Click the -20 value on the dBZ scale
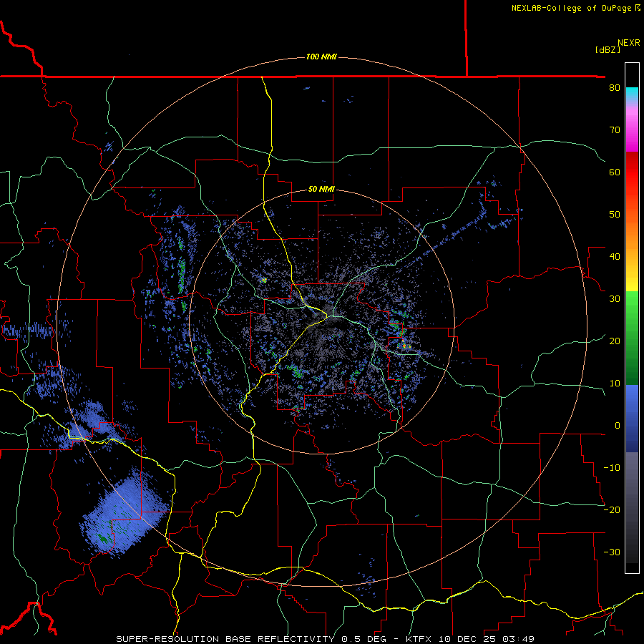The width and height of the screenshot is (644, 644). point(612,509)
